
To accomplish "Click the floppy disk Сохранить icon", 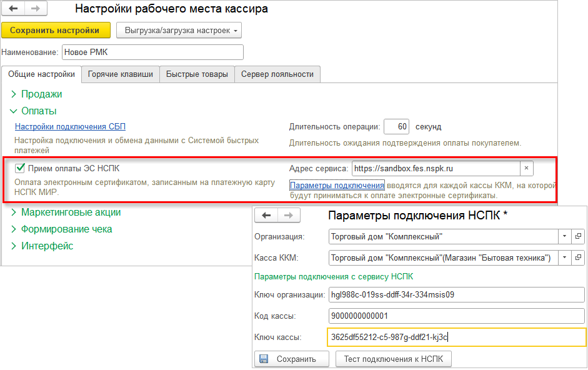I will (264, 359).
